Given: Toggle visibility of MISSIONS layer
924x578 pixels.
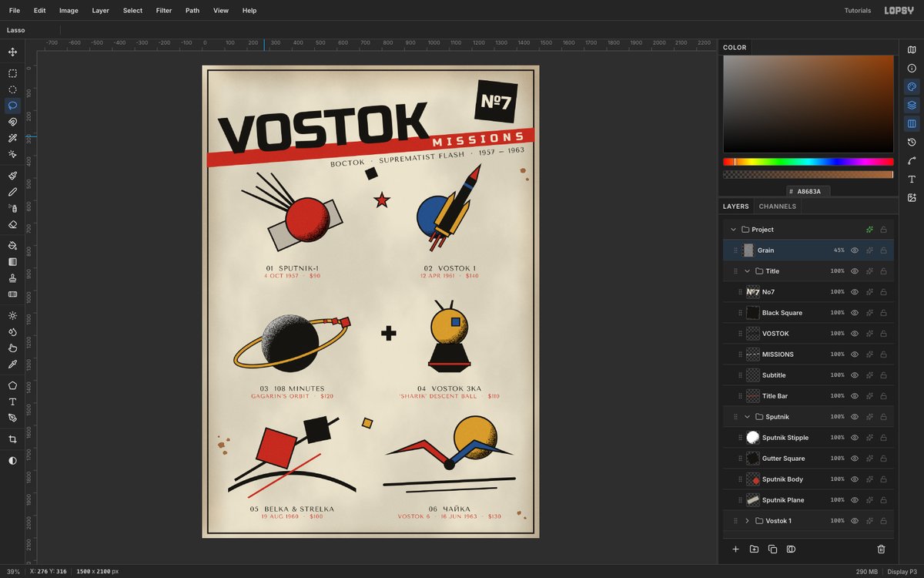Looking at the screenshot, I should coord(855,355).
